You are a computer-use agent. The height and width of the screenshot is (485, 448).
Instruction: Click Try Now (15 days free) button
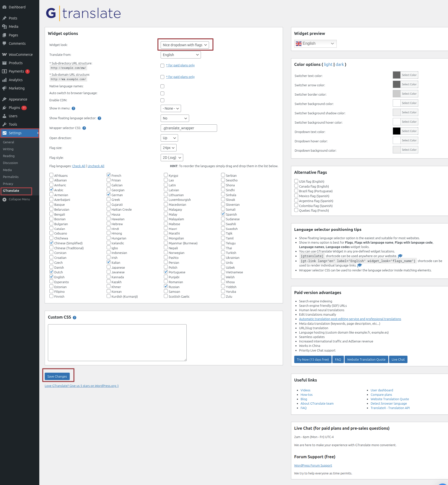click(x=313, y=359)
